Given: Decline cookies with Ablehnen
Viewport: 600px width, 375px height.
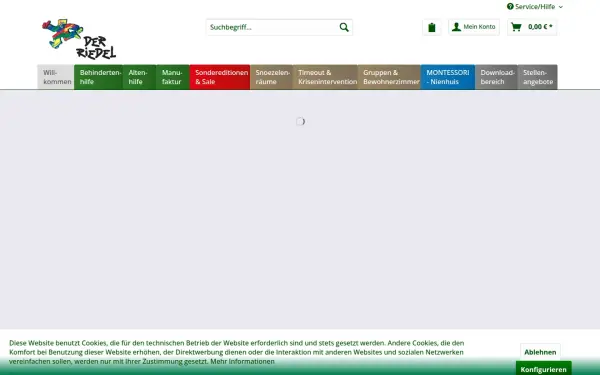Looking at the screenshot, I should coord(540,352).
